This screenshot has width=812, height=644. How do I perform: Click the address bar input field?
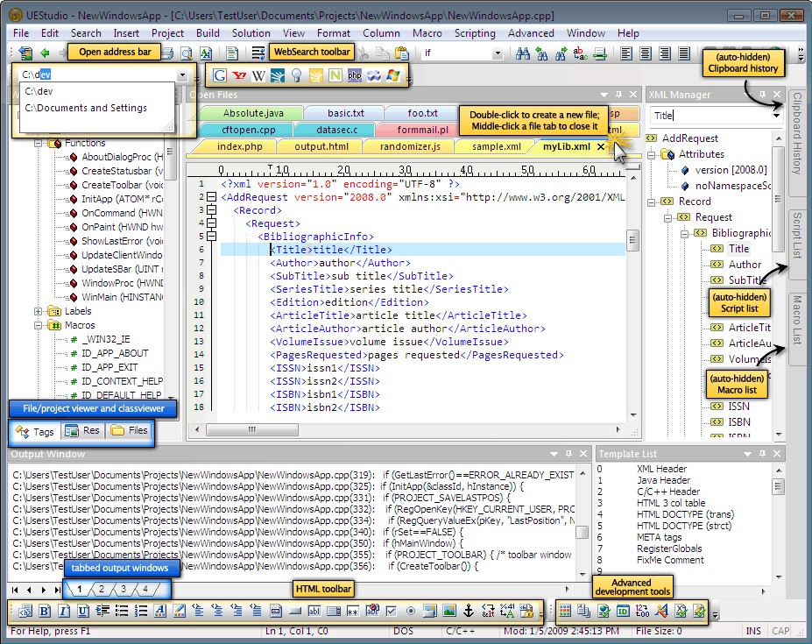point(98,74)
